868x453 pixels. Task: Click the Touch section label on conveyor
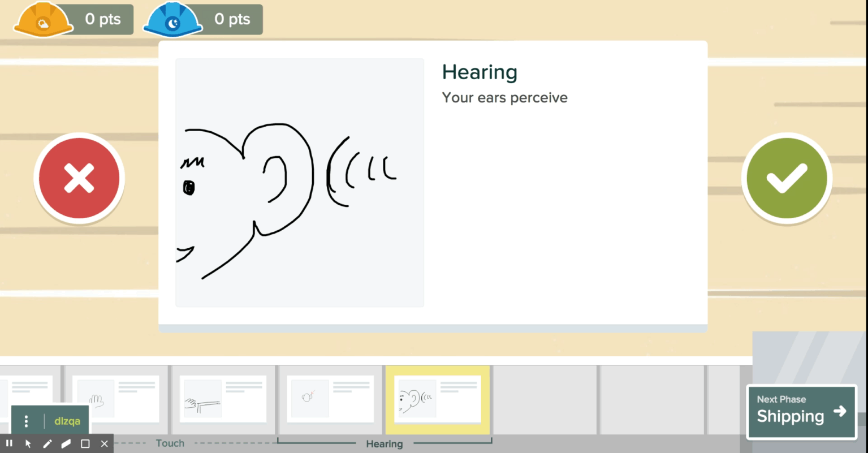[170, 443]
